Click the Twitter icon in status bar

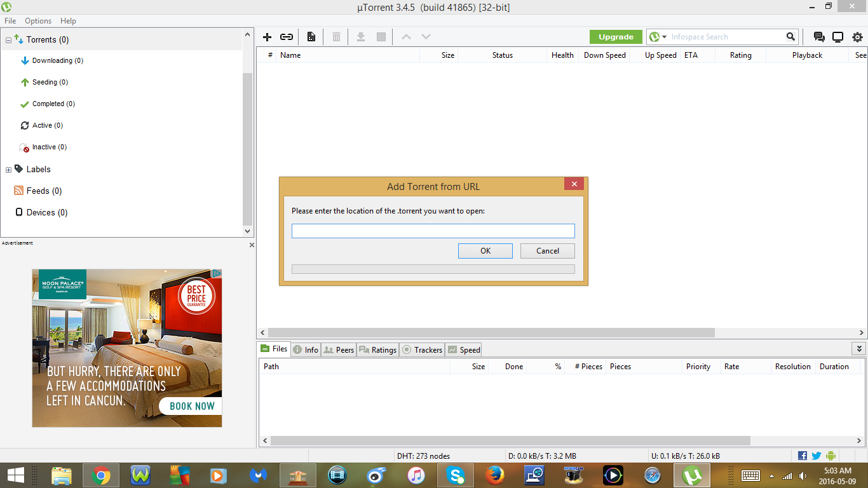tap(817, 456)
